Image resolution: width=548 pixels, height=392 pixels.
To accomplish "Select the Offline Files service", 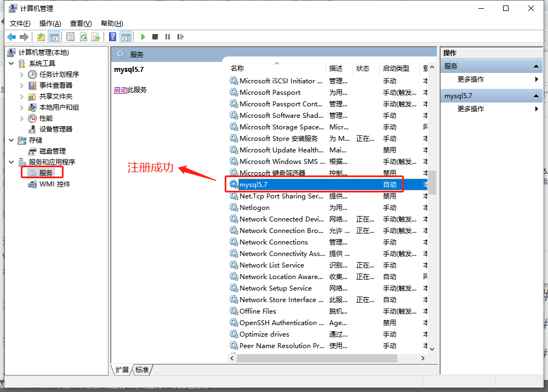I will point(328,311).
